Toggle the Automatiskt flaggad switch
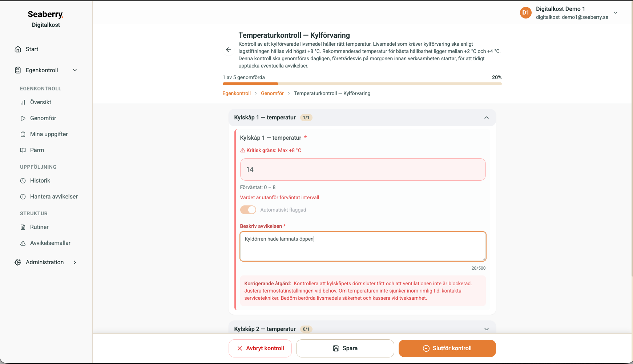This screenshot has width=633, height=364. coord(248,210)
